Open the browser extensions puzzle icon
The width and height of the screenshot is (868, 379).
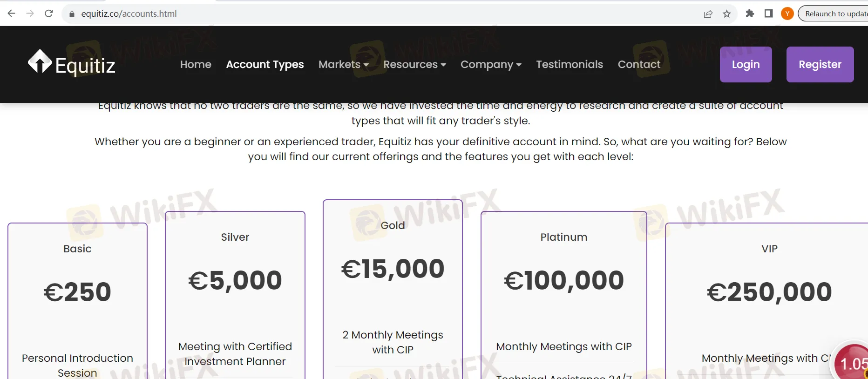pyautogui.click(x=750, y=14)
